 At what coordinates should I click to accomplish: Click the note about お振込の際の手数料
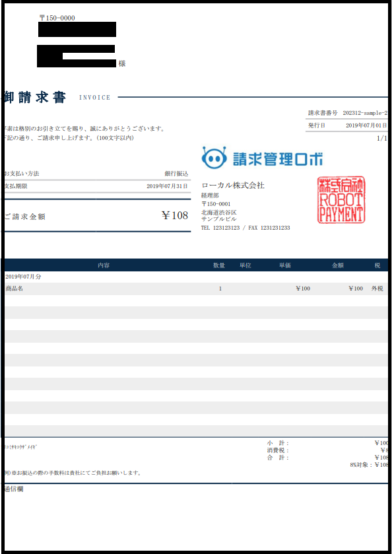click(x=73, y=473)
